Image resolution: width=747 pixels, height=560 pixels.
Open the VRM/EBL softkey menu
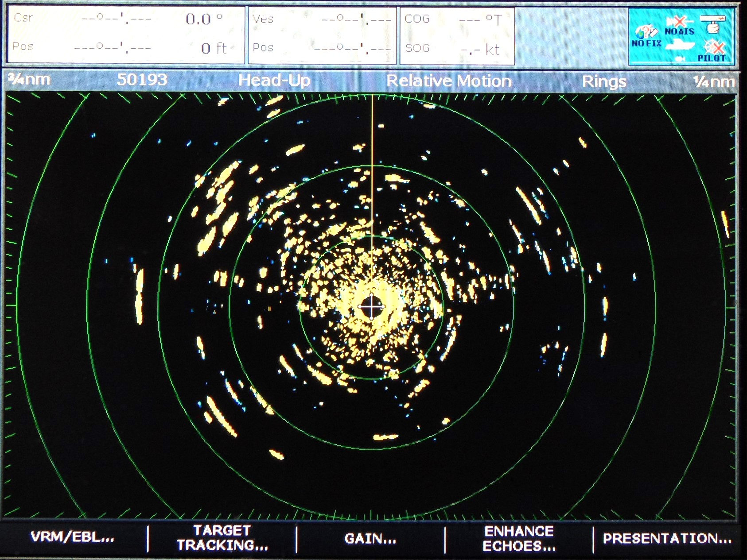click(73, 537)
